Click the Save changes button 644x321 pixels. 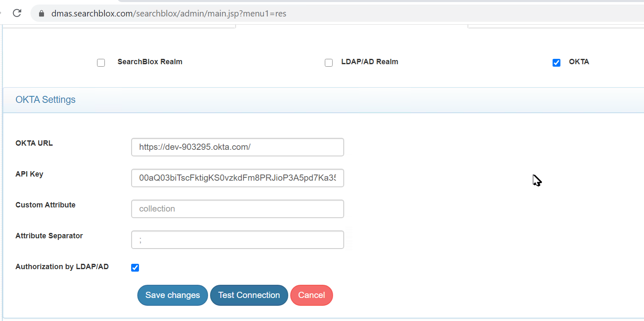[173, 295]
